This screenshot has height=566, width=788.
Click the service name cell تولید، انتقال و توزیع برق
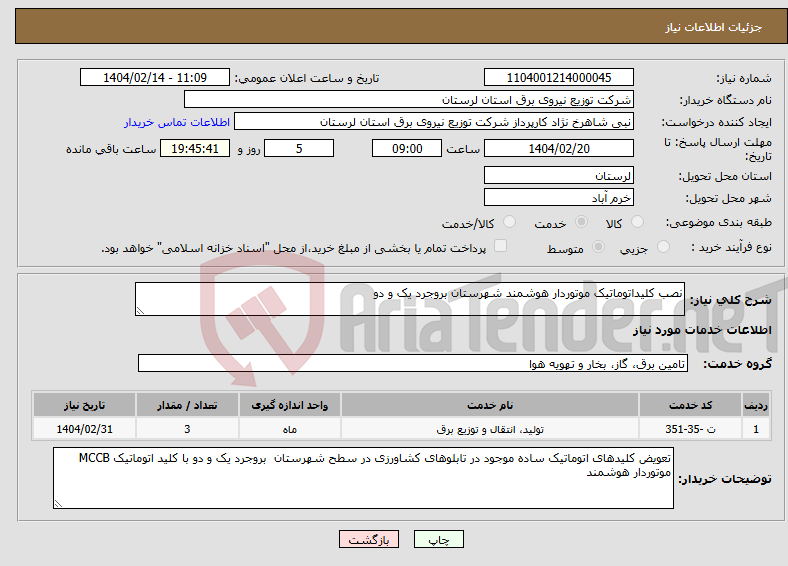pyautogui.click(x=490, y=429)
